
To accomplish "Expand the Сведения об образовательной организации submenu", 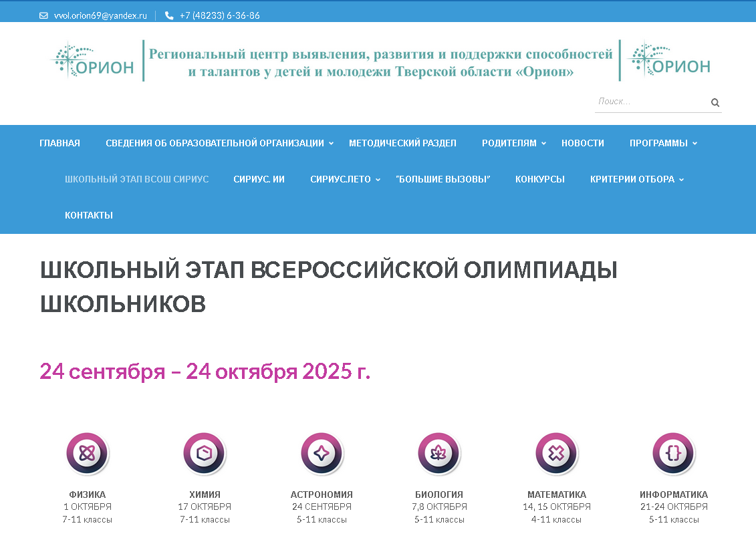I will point(331,144).
